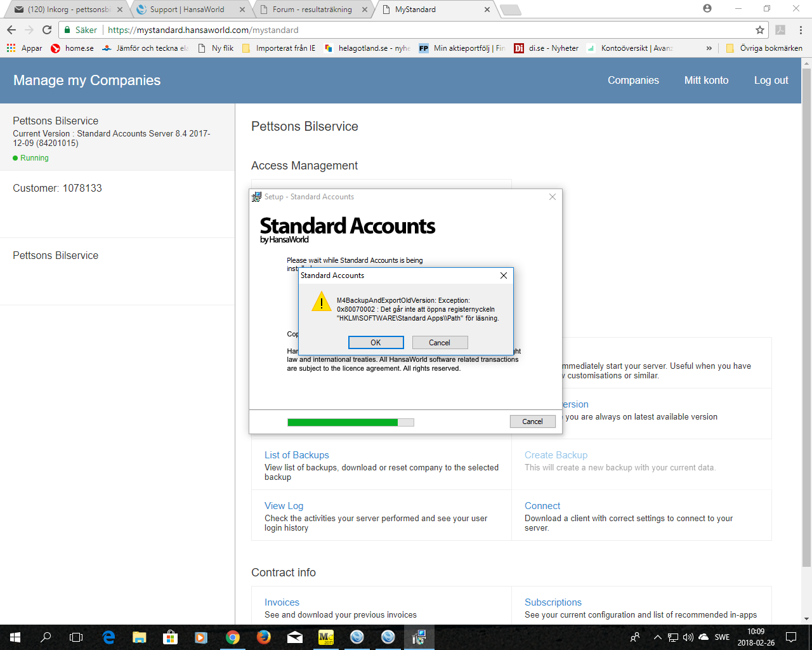Open the home.se bookmark
This screenshot has height=650, width=812.
(x=72, y=48)
